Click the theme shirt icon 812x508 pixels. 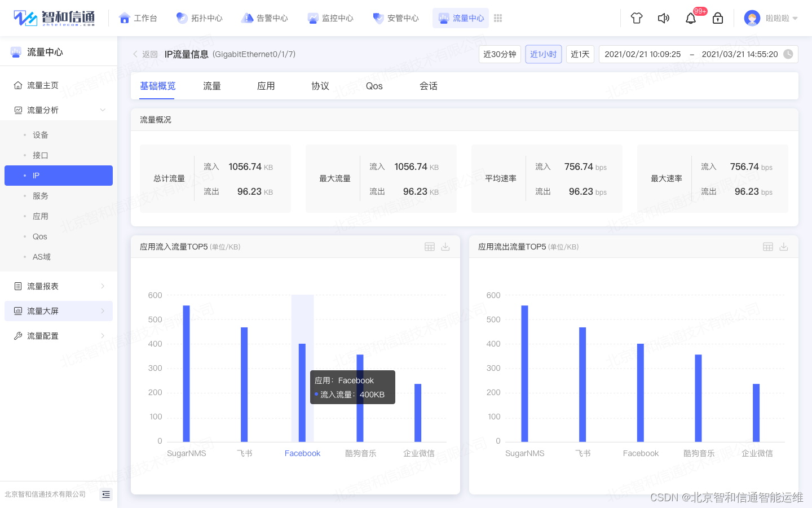click(x=637, y=18)
